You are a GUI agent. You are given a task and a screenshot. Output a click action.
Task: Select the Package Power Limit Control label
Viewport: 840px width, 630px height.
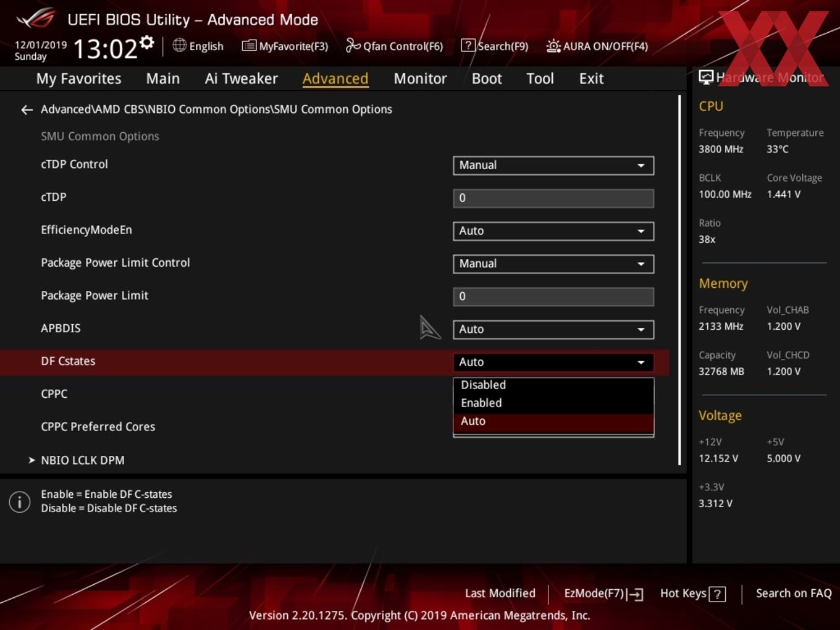coord(115,262)
